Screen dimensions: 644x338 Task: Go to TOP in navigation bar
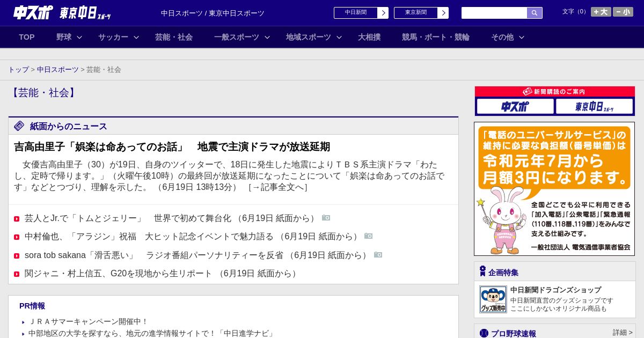(x=27, y=37)
